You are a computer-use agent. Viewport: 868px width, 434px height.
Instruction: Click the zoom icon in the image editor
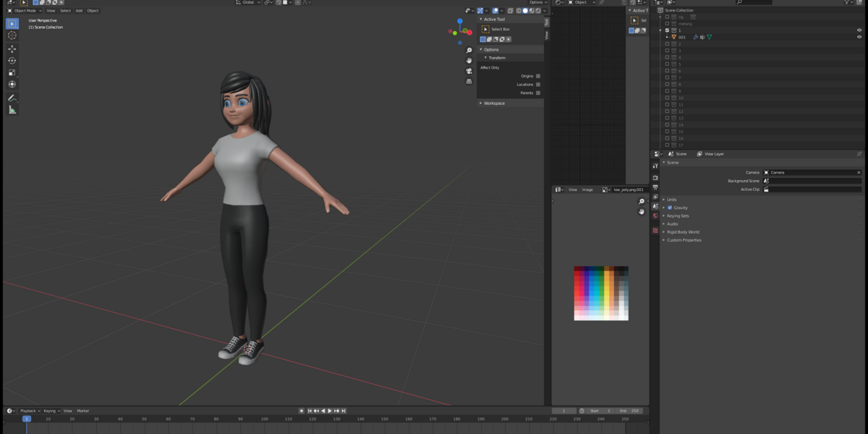click(641, 202)
